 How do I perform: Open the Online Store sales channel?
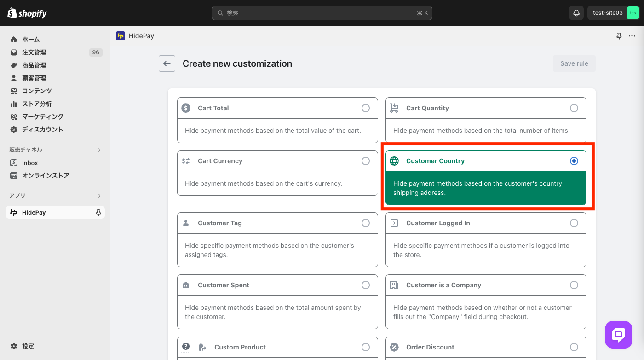[x=46, y=176]
